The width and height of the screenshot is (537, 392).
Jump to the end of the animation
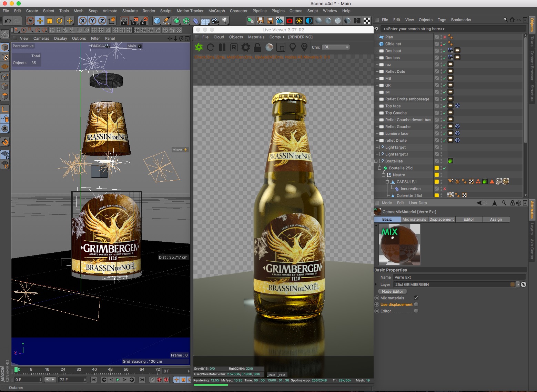click(x=142, y=380)
